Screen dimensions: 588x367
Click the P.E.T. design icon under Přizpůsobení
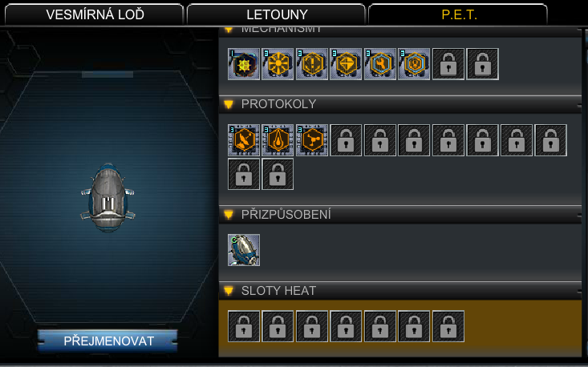[243, 250]
